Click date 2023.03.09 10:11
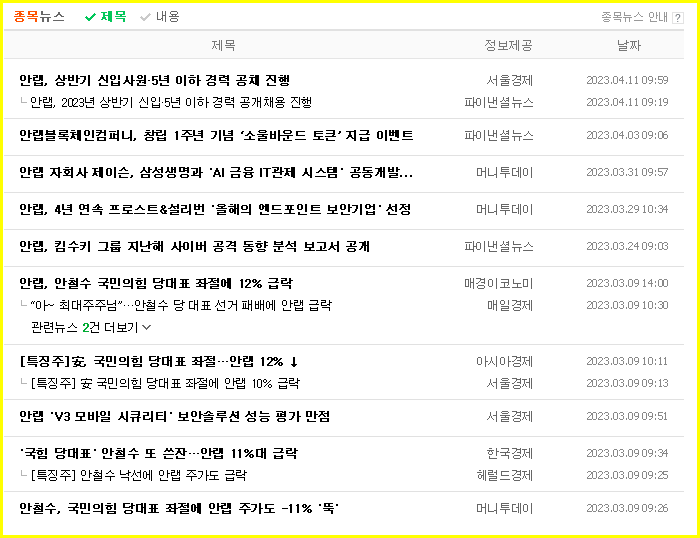 627,361
